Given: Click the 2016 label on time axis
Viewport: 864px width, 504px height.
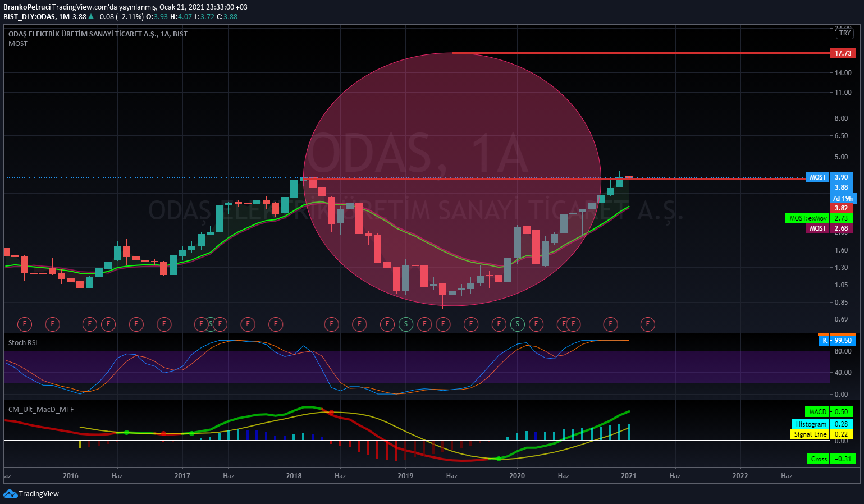Looking at the screenshot, I should click(x=71, y=476).
